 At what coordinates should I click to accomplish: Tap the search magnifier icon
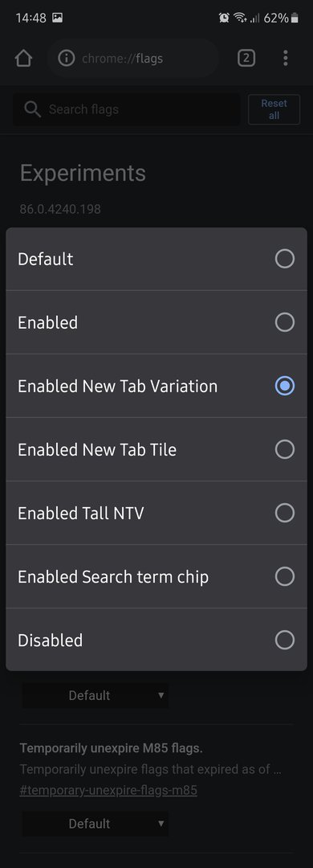[33, 109]
